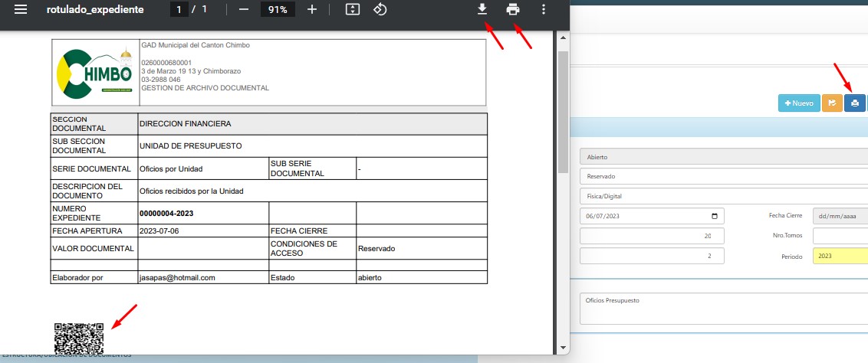Image resolution: width=868 pixels, height=363 pixels.
Task: Select the field containing 20
Action: [652, 236]
